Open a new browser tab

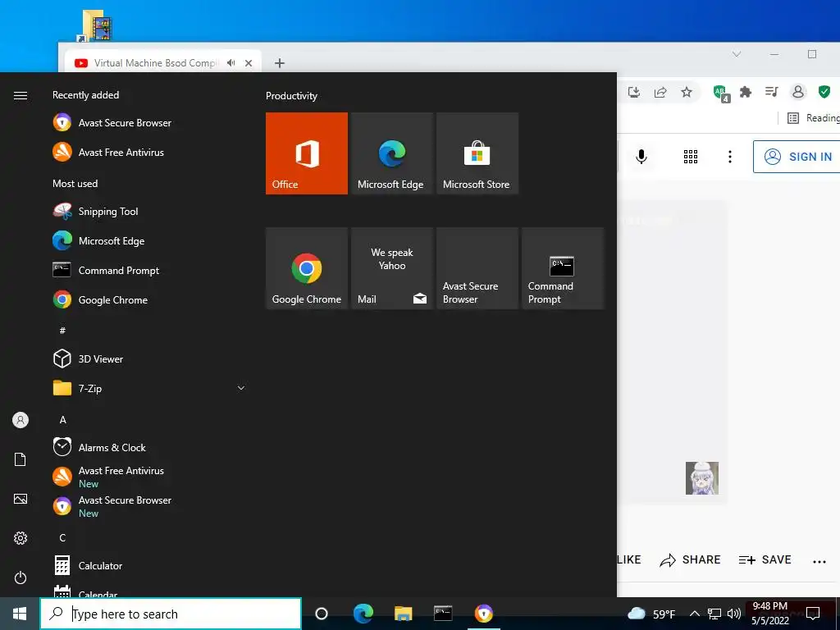coord(280,63)
